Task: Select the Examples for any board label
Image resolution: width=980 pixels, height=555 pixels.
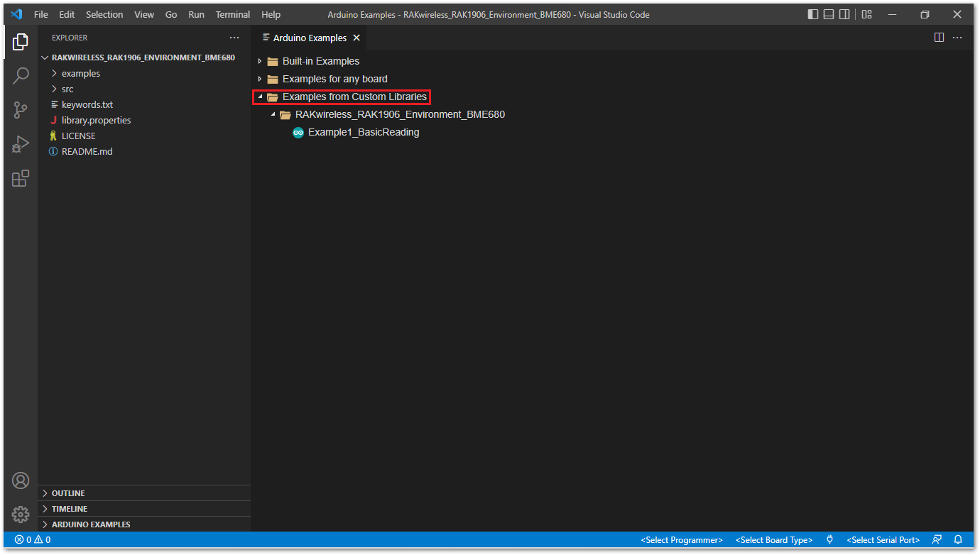Action: (x=335, y=79)
